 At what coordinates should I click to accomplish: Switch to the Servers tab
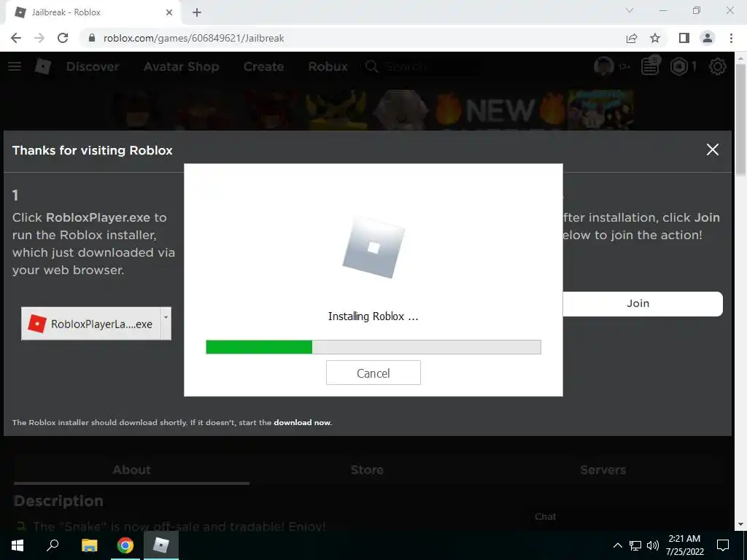[x=603, y=470]
